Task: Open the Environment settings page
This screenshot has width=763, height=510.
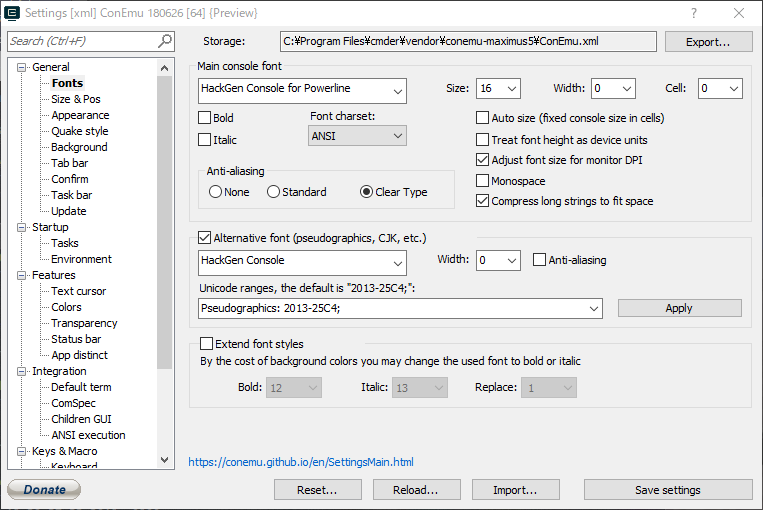Action: coord(81,259)
